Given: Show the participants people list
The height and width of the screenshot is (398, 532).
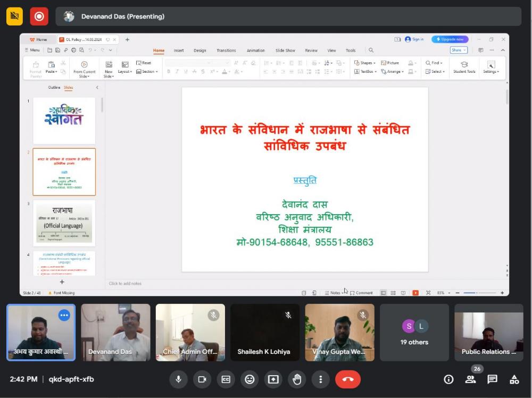Looking at the screenshot, I should (x=471, y=379).
